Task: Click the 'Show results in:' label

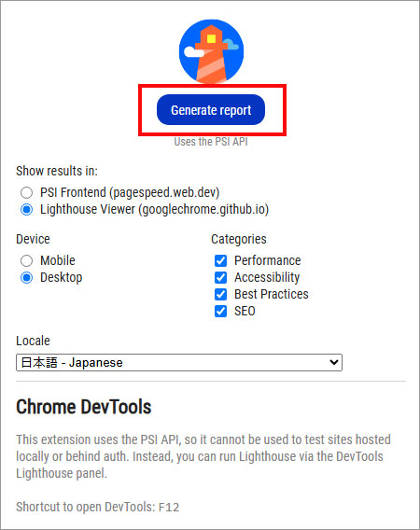Action: [57, 171]
